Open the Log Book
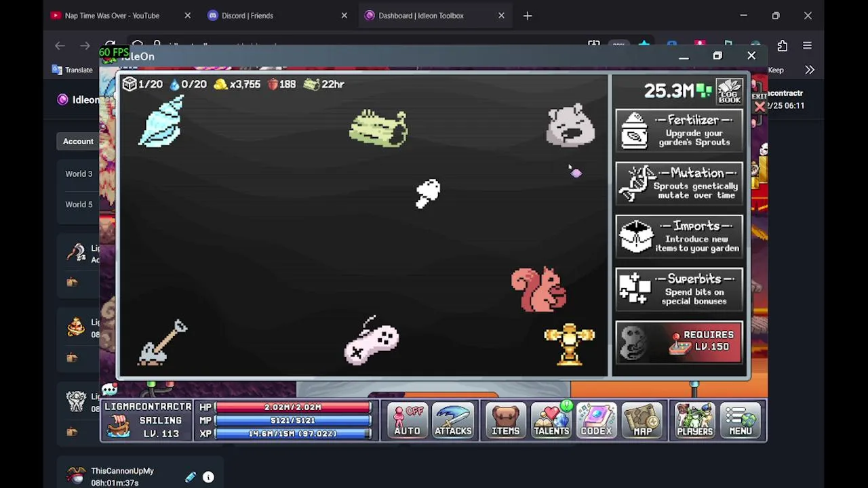 click(x=730, y=91)
